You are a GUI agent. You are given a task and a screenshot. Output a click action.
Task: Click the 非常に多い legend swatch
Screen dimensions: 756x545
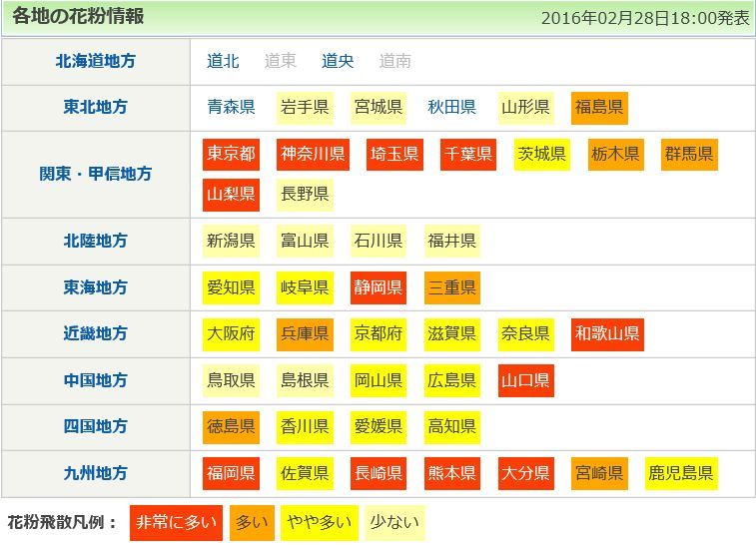click(175, 522)
